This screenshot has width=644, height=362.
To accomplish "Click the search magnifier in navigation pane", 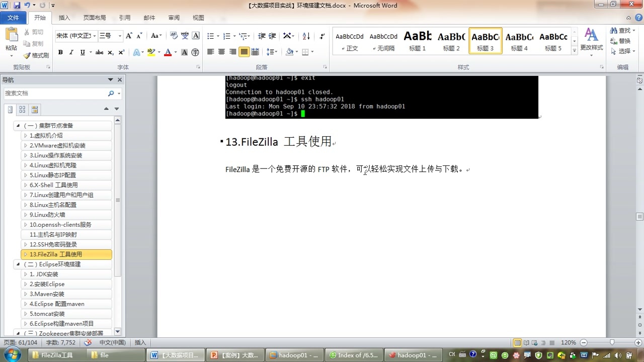I will pyautogui.click(x=111, y=94).
